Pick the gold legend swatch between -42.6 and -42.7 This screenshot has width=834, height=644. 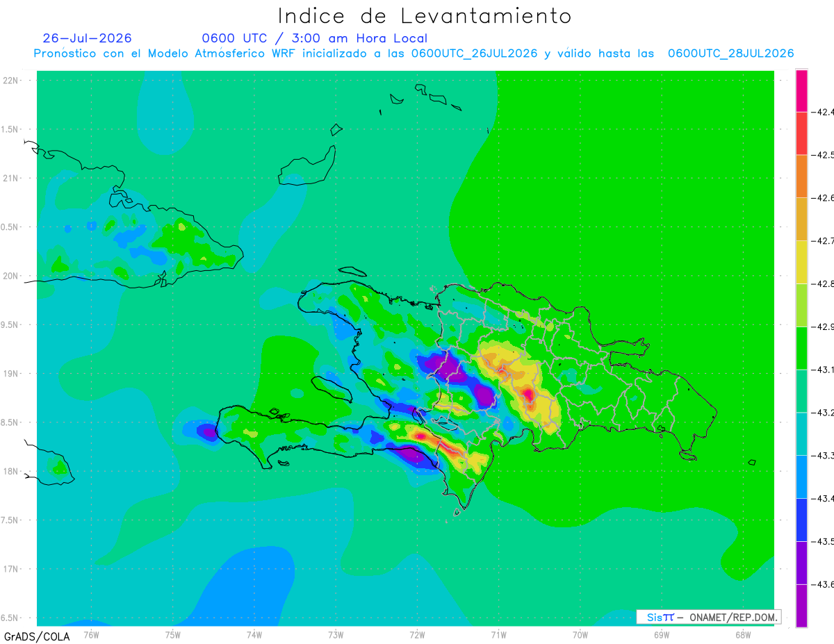tap(801, 220)
